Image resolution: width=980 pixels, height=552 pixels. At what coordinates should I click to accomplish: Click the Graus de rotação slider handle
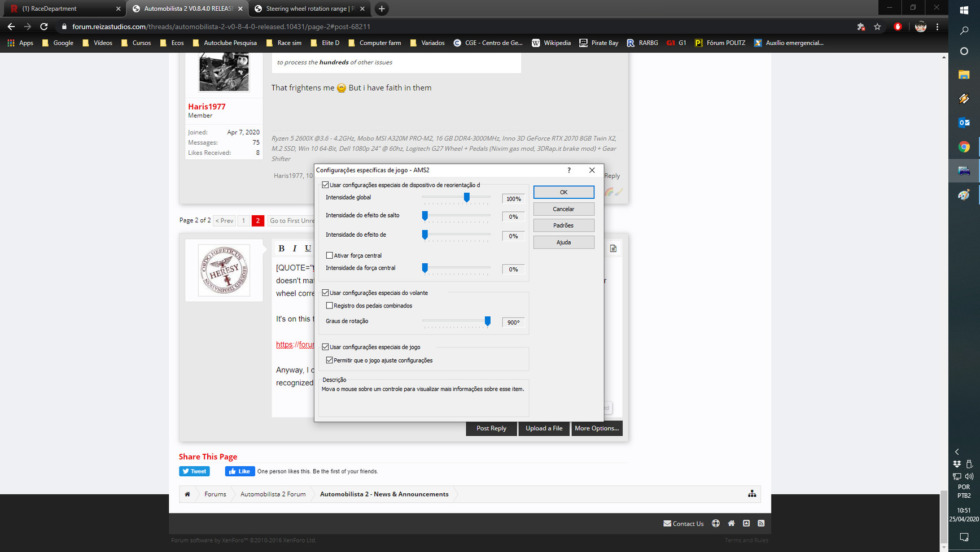[x=488, y=321]
